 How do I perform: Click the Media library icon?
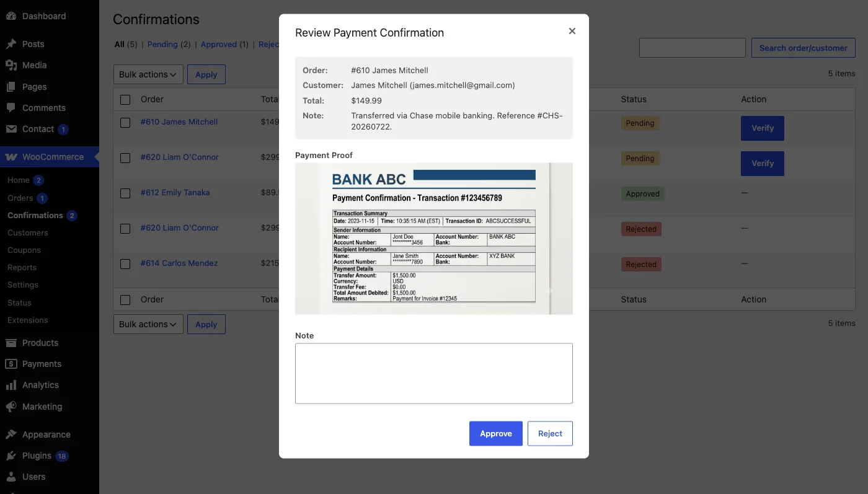click(x=11, y=65)
